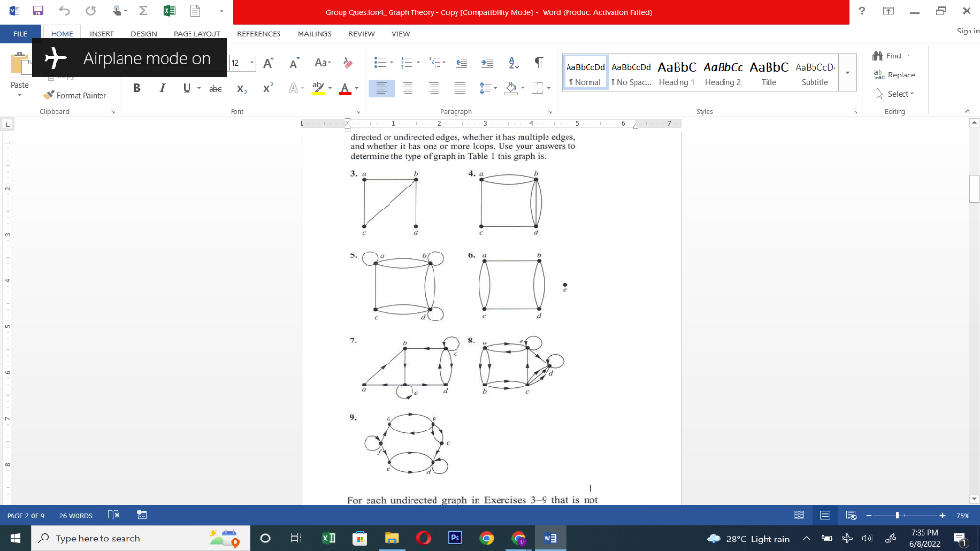
Task: Switch to Print Layout view
Action: point(825,516)
